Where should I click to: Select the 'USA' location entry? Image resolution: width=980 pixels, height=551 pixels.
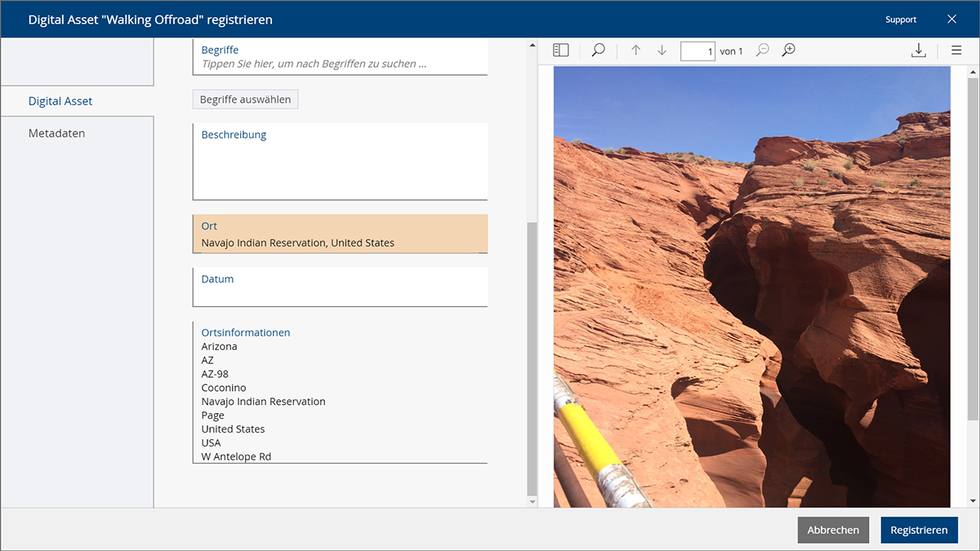tap(211, 442)
